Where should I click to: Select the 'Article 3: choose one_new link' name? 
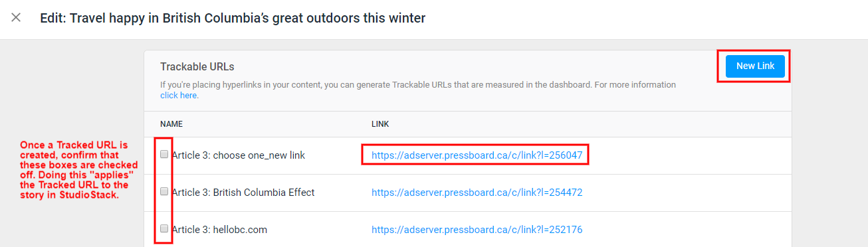pyautogui.click(x=238, y=155)
